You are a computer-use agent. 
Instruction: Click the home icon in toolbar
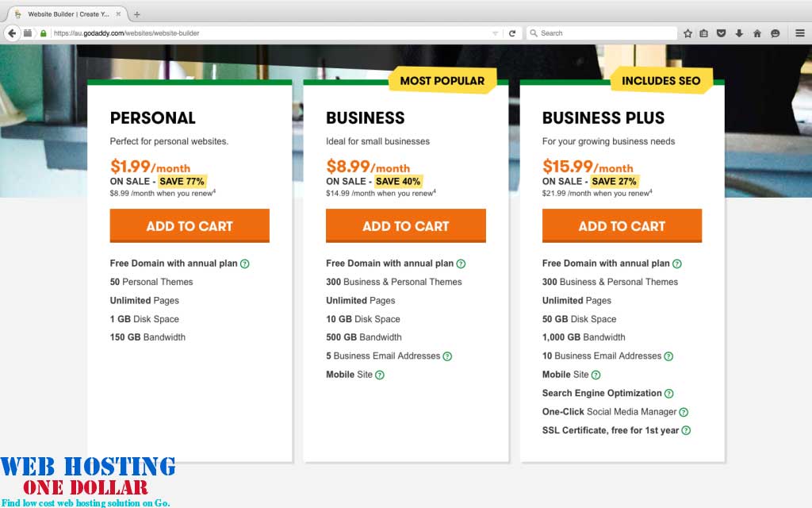757,33
